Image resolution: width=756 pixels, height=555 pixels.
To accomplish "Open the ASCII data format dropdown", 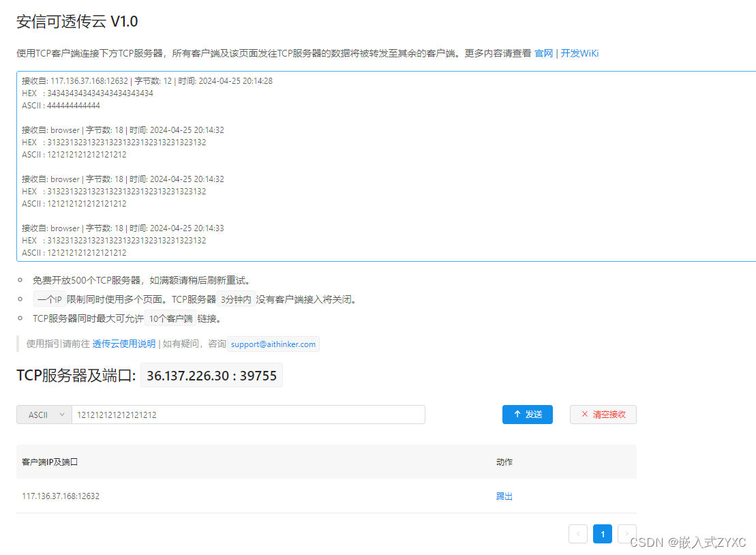I will tap(44, 415).
